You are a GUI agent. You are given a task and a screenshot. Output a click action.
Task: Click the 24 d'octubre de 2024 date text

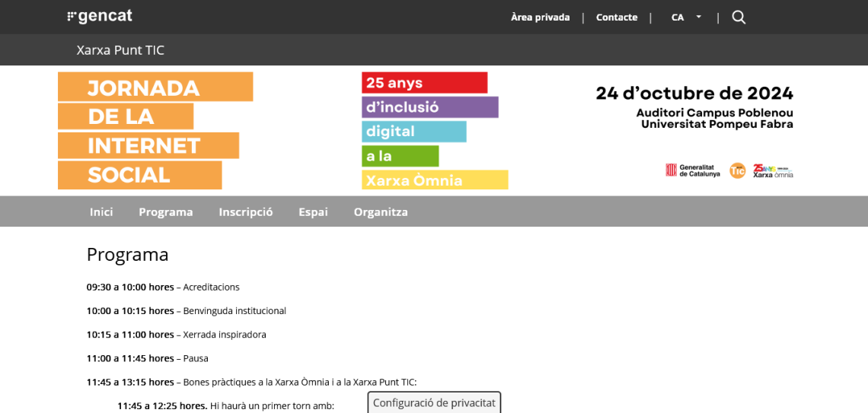(x=694, y=94)
